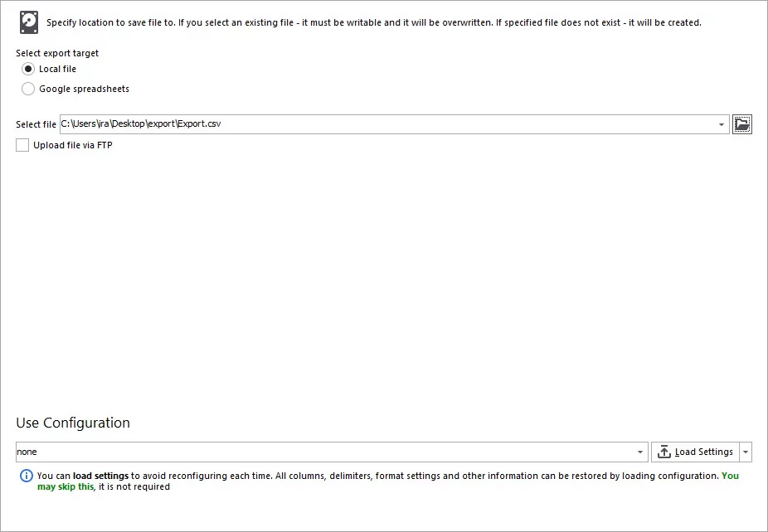Expand the arrow beside Load Settings button
Image resolution: width=768 pixels, height=532 pixels.
tap(746, 452)
